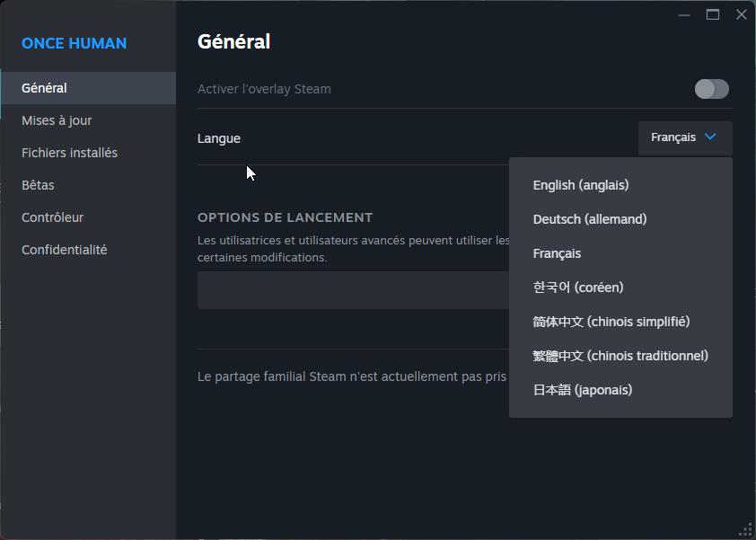Minimize the properties window
756x540 pixels.
click(x=684, y=14)
